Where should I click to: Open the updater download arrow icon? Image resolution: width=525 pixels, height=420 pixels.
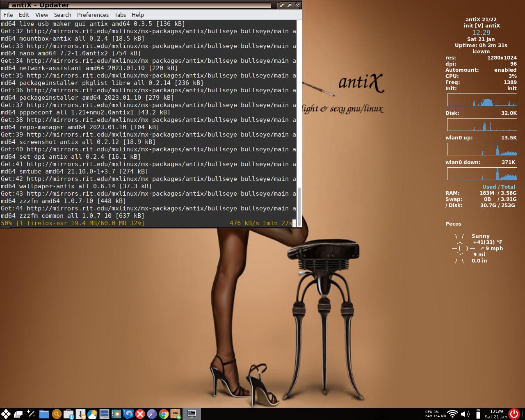click(81, 414)
